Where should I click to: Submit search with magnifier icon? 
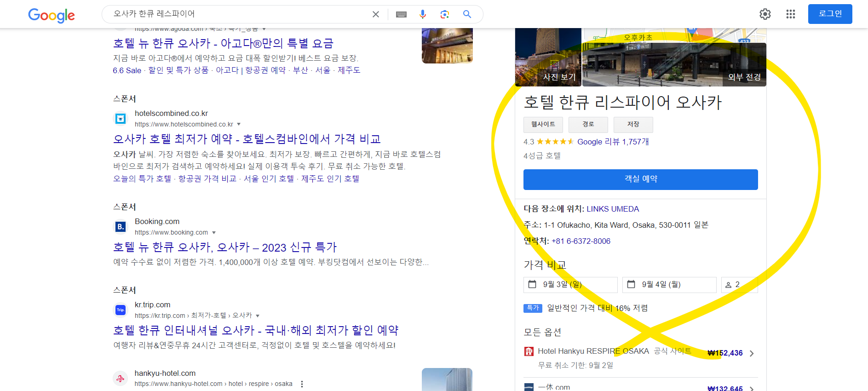point(467,14)
